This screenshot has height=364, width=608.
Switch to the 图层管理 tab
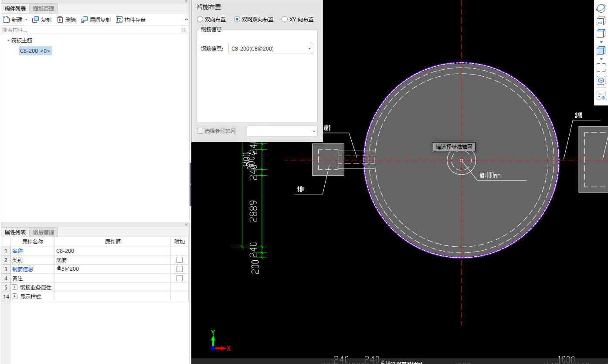(44, 232)
